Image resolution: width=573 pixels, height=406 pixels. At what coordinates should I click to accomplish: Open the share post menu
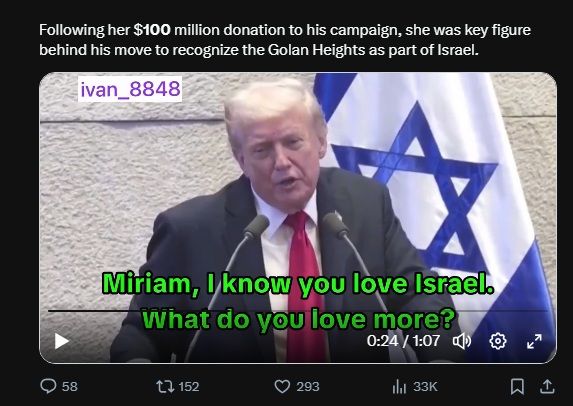point(547,387)
